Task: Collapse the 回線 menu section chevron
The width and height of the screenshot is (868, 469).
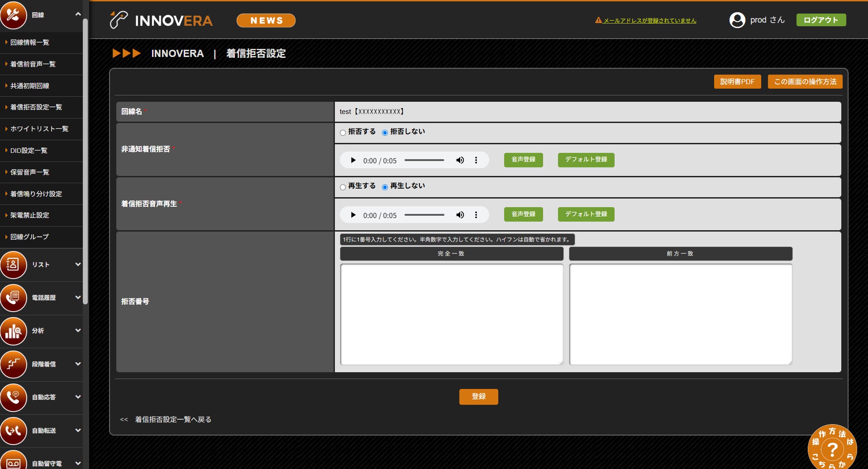Action: (x=78, y=14)
